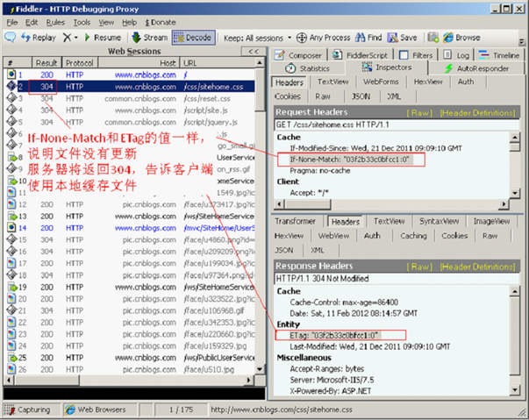Click Header Definitions link in Response Headers
The image size is (529, 420).
478,267
